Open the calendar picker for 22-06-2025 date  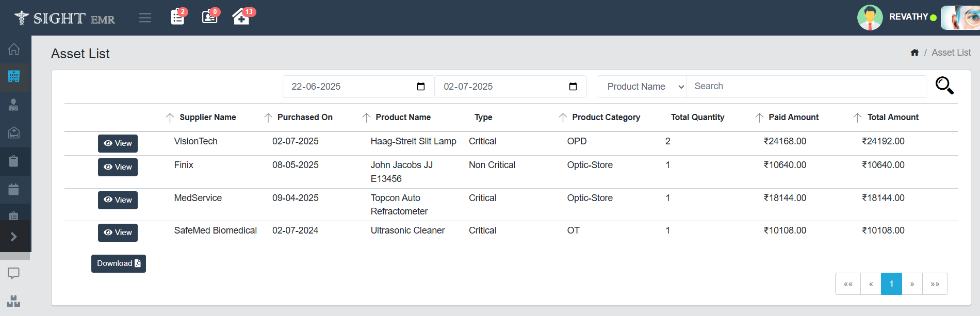421,87
